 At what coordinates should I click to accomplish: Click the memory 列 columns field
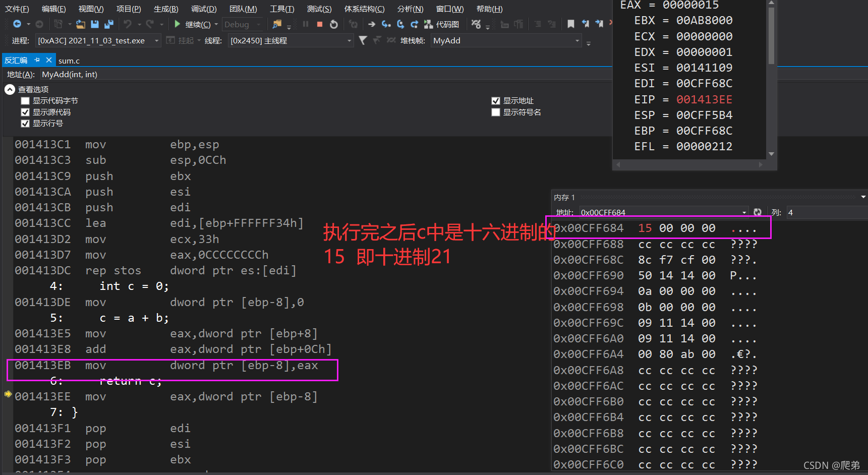(826, 212)
